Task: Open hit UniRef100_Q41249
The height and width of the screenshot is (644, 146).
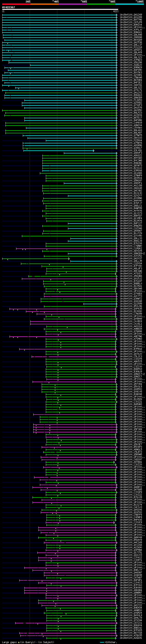Action: [131, 15]
